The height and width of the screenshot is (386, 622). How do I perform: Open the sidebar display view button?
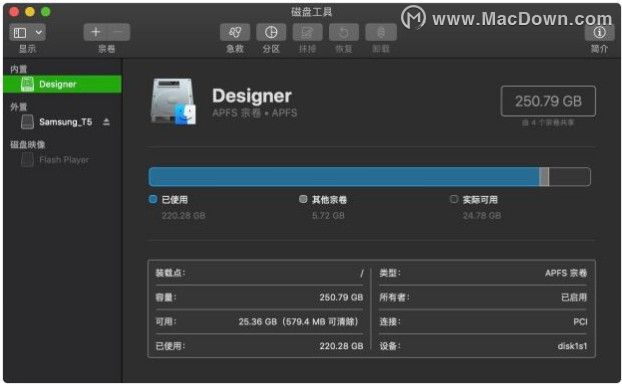click(x=20, y=33)
